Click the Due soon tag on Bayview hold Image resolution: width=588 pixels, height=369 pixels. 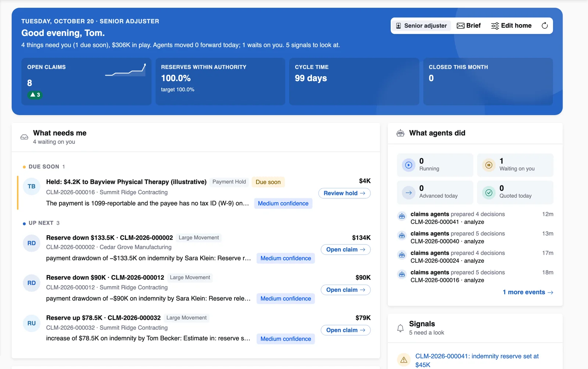[268, 182]
